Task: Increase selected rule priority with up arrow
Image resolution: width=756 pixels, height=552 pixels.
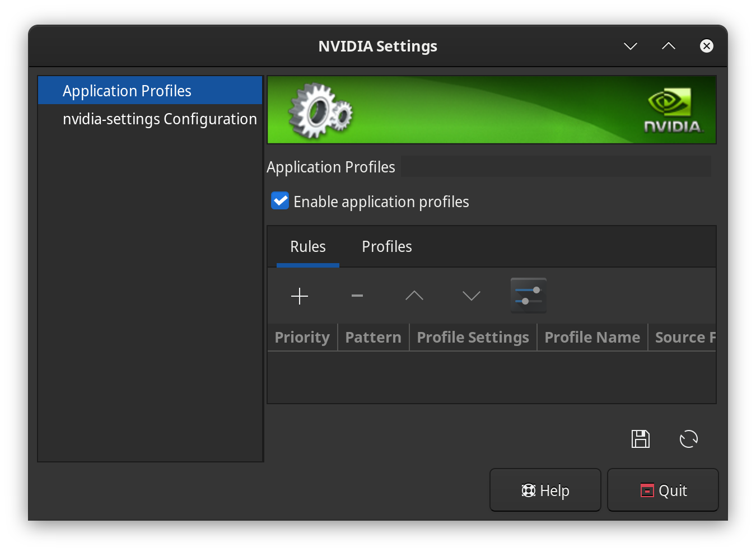Action: pos(414,296)
